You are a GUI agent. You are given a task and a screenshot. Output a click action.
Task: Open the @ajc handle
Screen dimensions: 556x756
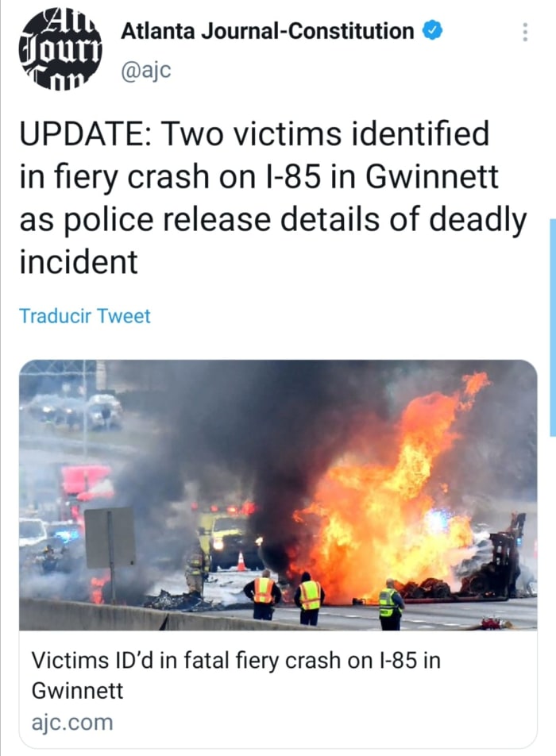point(146,71)
